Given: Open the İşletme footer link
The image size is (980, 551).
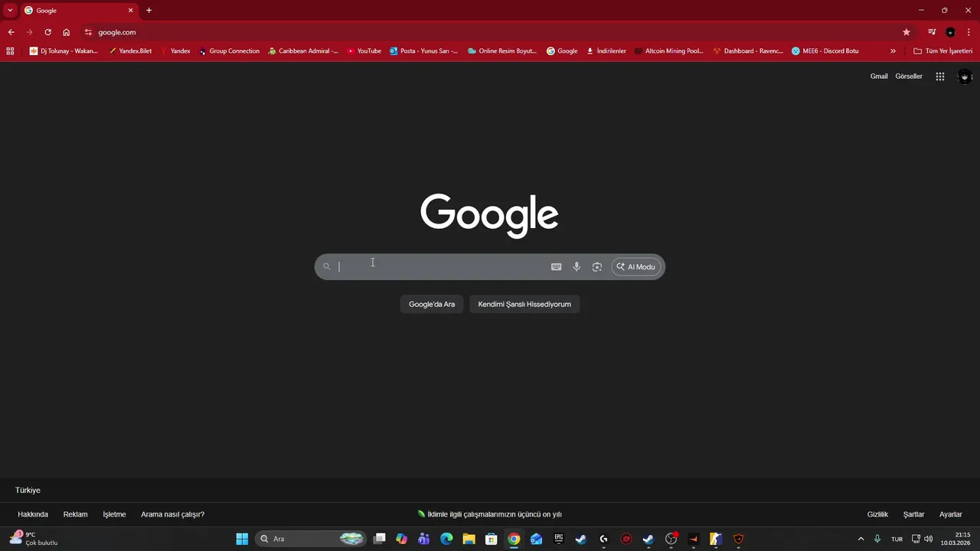Looking at the screenshot, I should click(x=114, y=514).
